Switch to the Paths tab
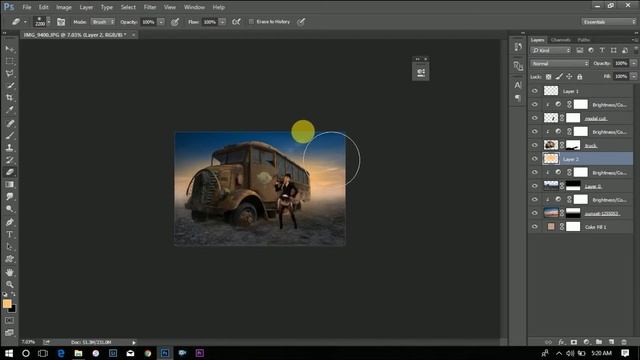The width and height of the screenshot is (640, 360). pos(584,40)
